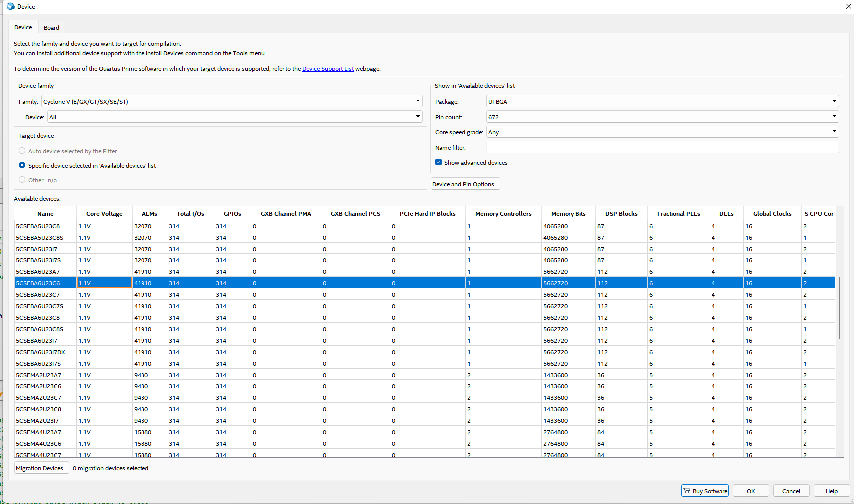Image resolution: width=854 pixels, height=504 pixels.
Task: Open the Pin count dropdown showing 672
Action: 662,117
